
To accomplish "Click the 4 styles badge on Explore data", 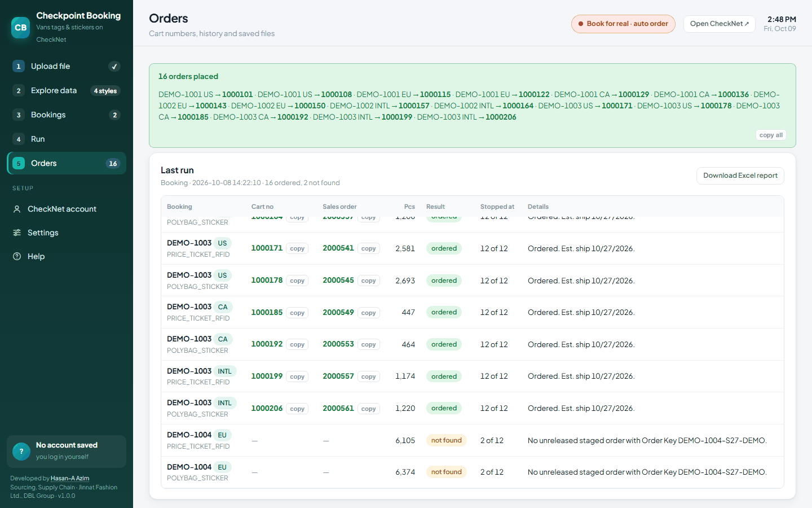I will [105, 91].
